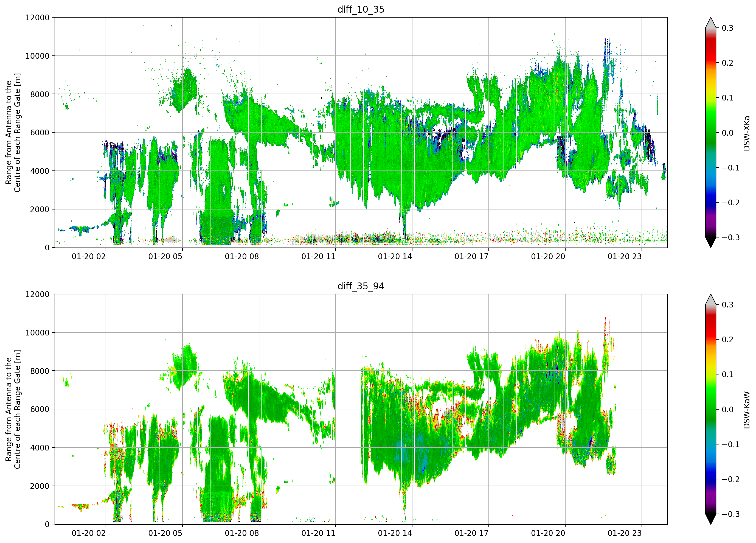Click "01-20 20" tick under diff_35_94 plot

[x=548, y=533]
